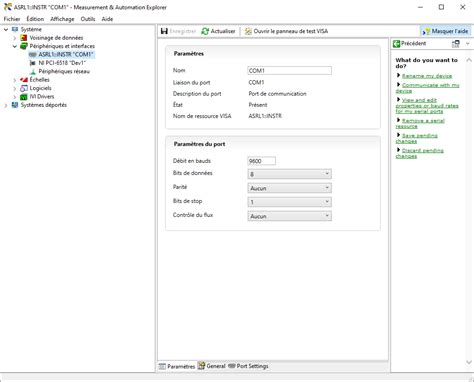Click the Précédent back arrow icon

pyautogui.click(x=396, y=44)
